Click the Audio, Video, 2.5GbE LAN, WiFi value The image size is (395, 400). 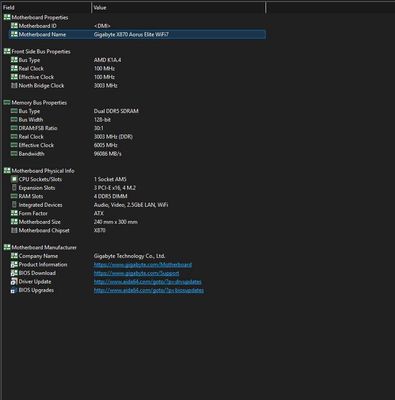pyautogui.click(x=131, y=205)
